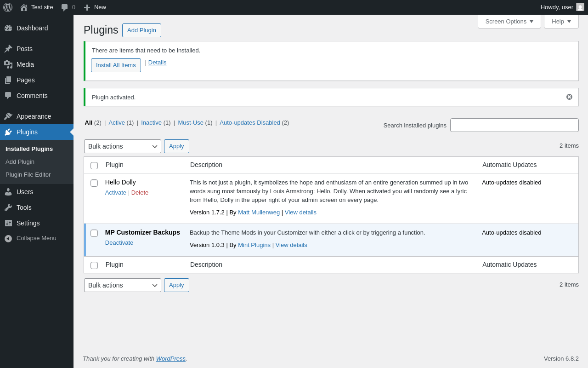Open the top Bulk actions dropdown

[123, 146]
